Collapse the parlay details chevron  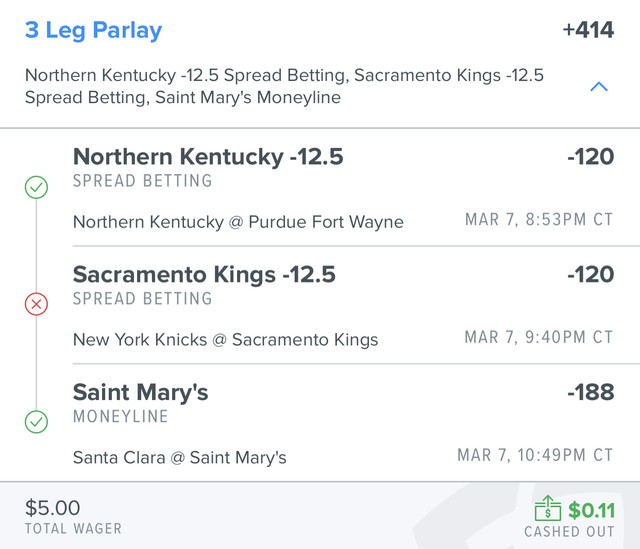pos(599,87)
